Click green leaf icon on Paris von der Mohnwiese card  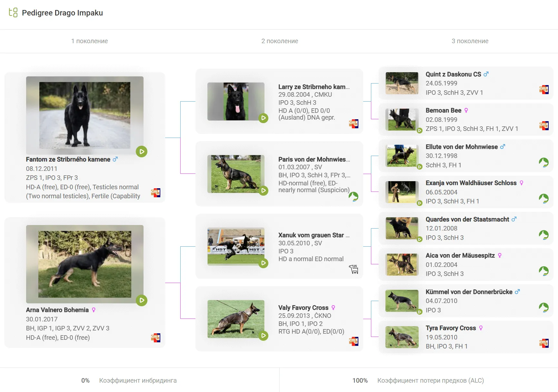pos(354,196)
